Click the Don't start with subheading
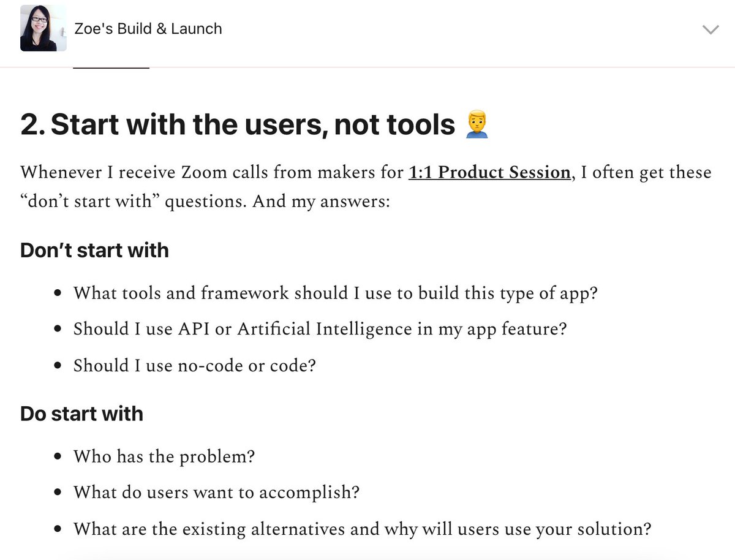 pos(94,250)
